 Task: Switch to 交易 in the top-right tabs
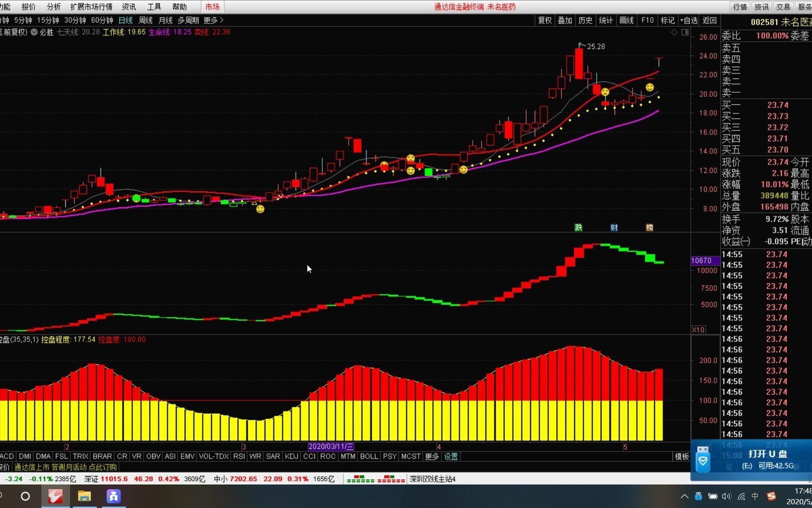tap(783, 7)
